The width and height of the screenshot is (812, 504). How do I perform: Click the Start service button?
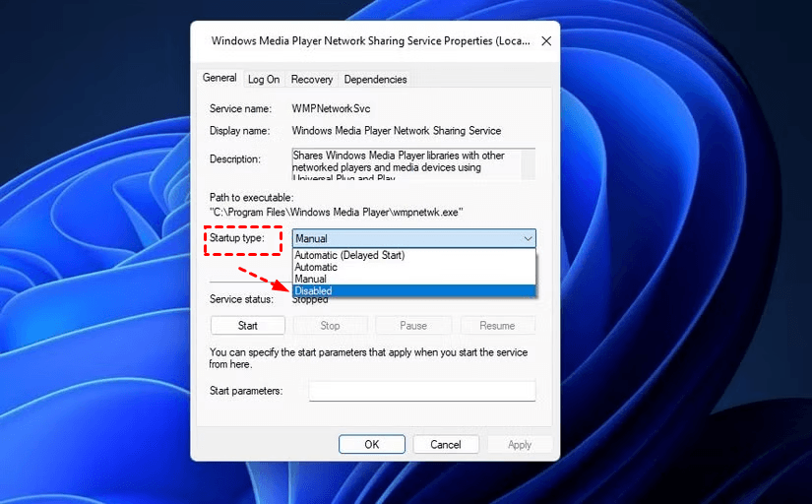coord(248,326)
